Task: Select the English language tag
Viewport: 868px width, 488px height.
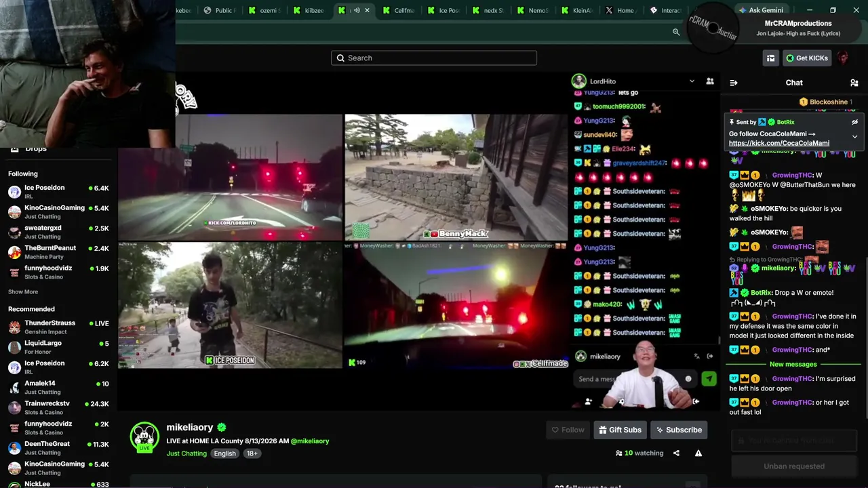Action: tap(224, 453)
